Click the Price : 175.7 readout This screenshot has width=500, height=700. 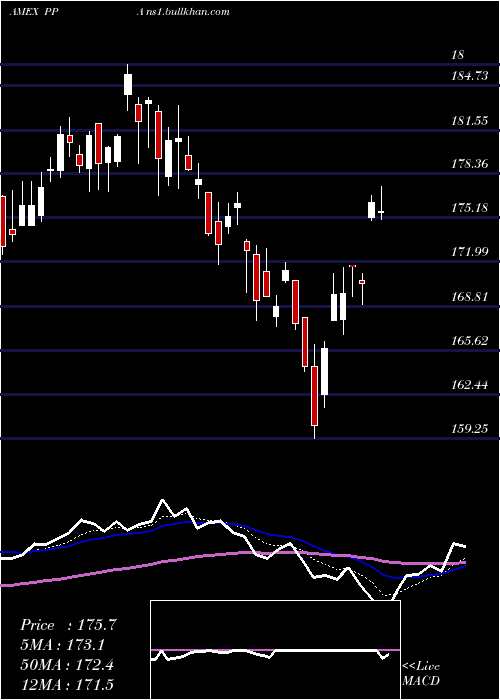(68, 625)
